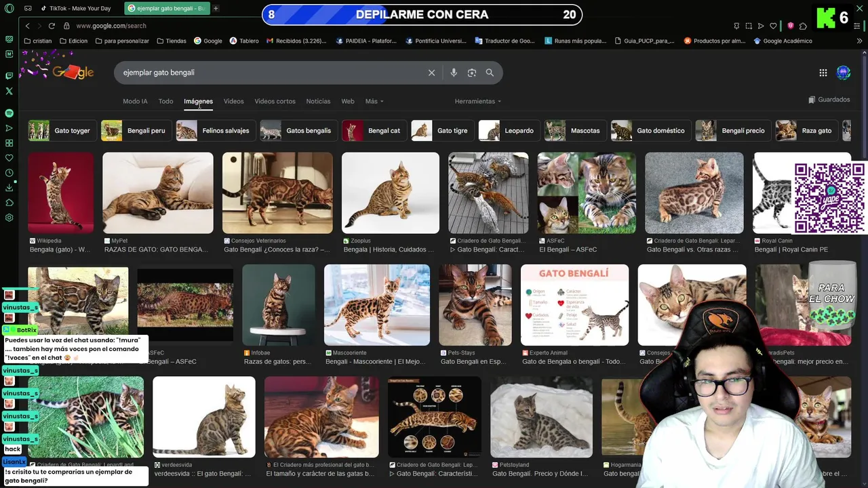Screen dimensions: 868x488
Task: Open the Twitch sidebar panel
Action: 9,76
